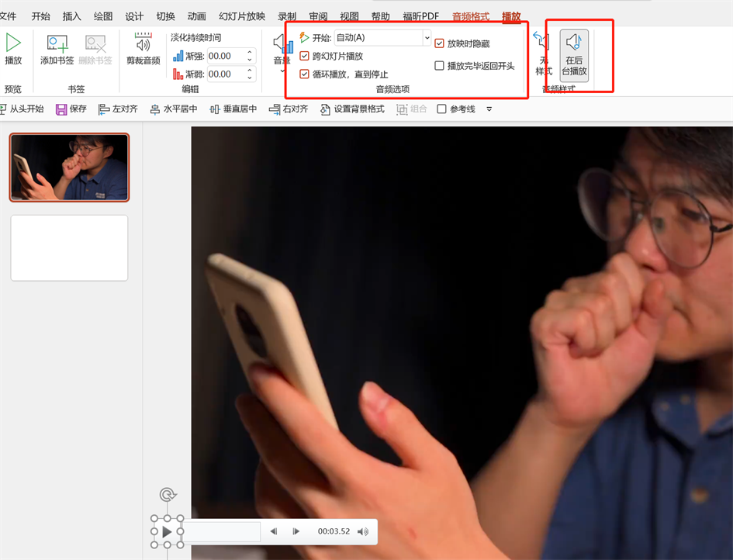The width and height of the screenshot is (733, 560).
Task: Expand quick access toolbar overflow arrow
Action: tap(489, 109)
